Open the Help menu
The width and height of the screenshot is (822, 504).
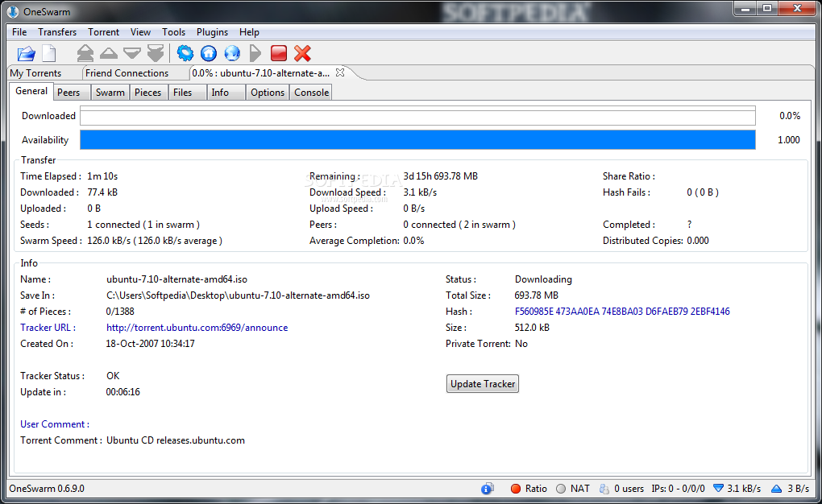[x=250, y=32]
